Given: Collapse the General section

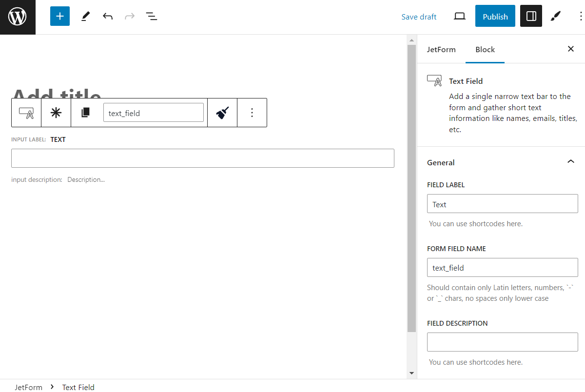Looking at the screenshot, I should click(x=570, y=161).
